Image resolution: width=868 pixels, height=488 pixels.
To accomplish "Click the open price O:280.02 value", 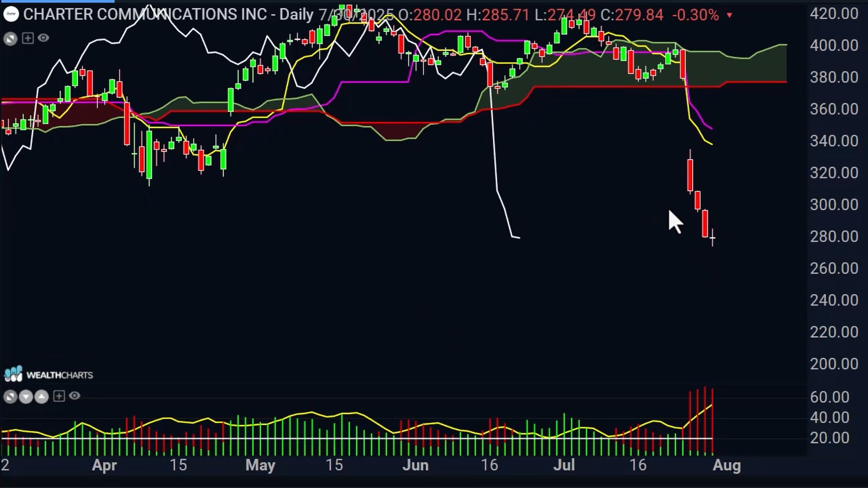I will coord(430,15).
